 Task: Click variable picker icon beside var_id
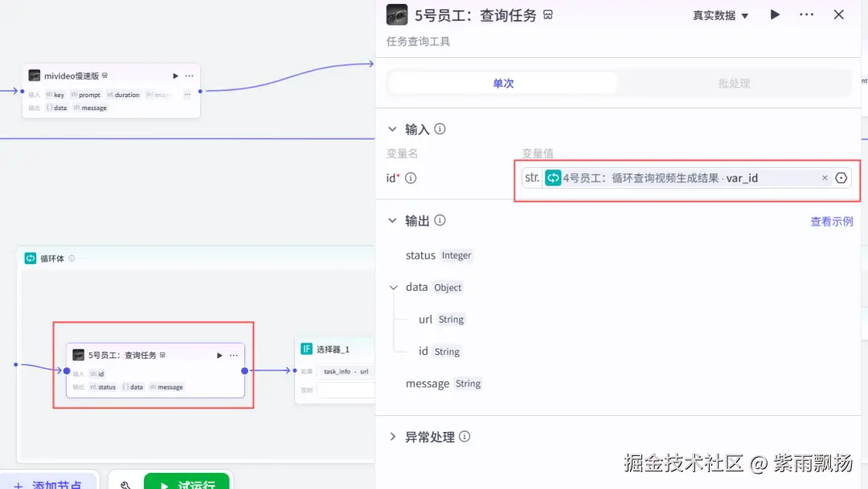(841, 178)
